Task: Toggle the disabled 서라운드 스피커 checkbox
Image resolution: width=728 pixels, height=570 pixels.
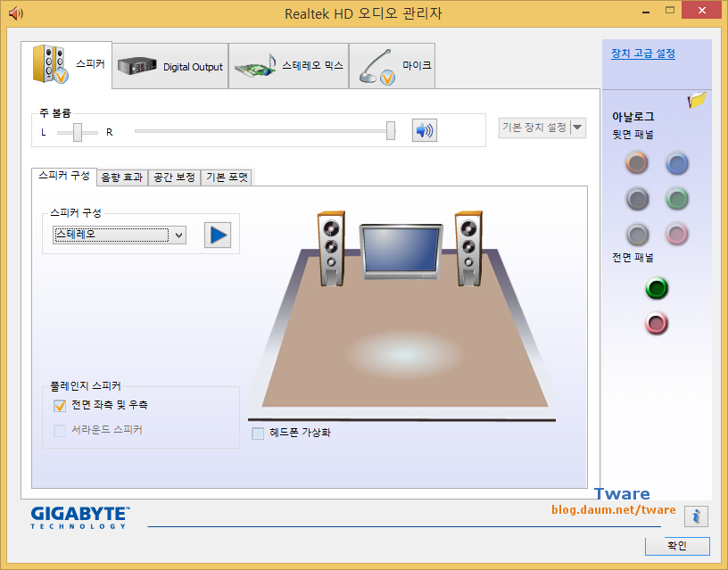Action: point(60,431)
